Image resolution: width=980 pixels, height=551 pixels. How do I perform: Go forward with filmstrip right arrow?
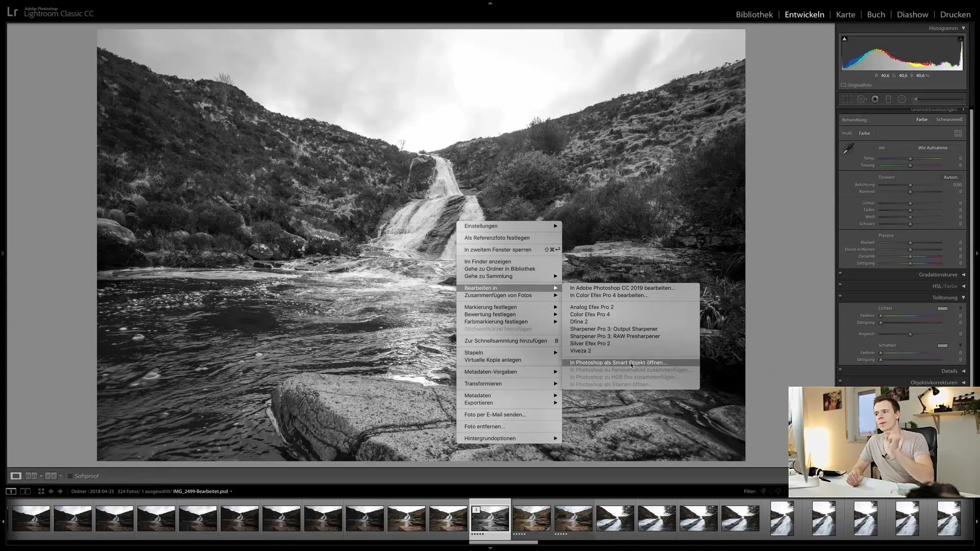(x=60, y=491)
